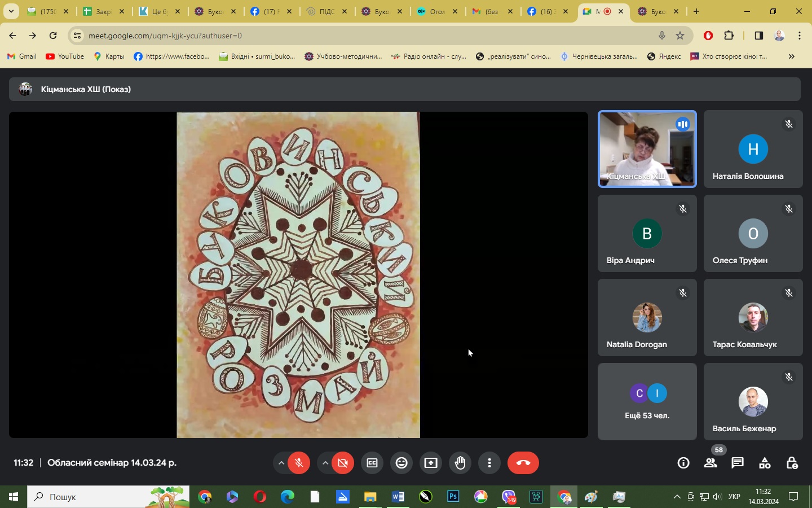Open Meet more options three-dot menu
The image size is (812, 508).
489,463
